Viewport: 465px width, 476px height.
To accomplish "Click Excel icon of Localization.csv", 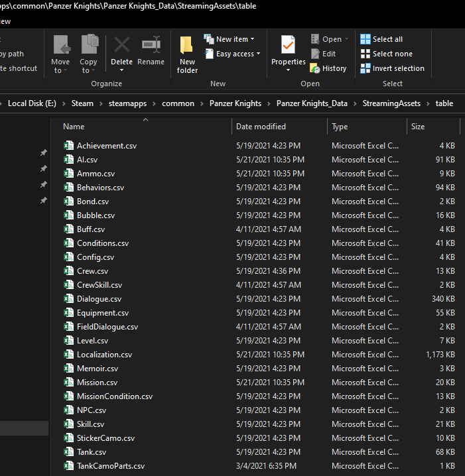I will pyautogui.click(x=68, y=354).
